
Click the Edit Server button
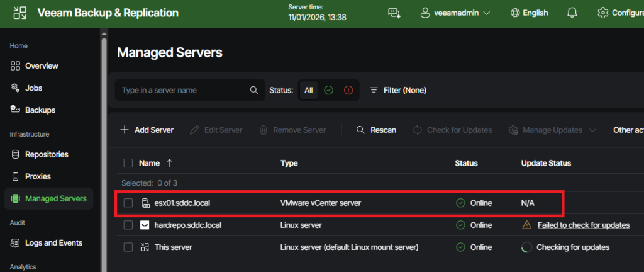tap(216, 130)
